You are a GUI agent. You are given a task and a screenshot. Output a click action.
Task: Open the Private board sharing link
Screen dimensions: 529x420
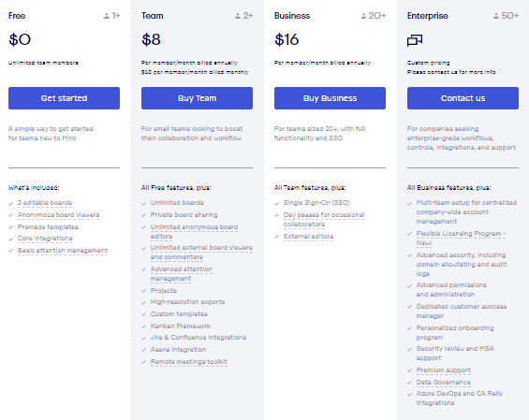(184, 215)
